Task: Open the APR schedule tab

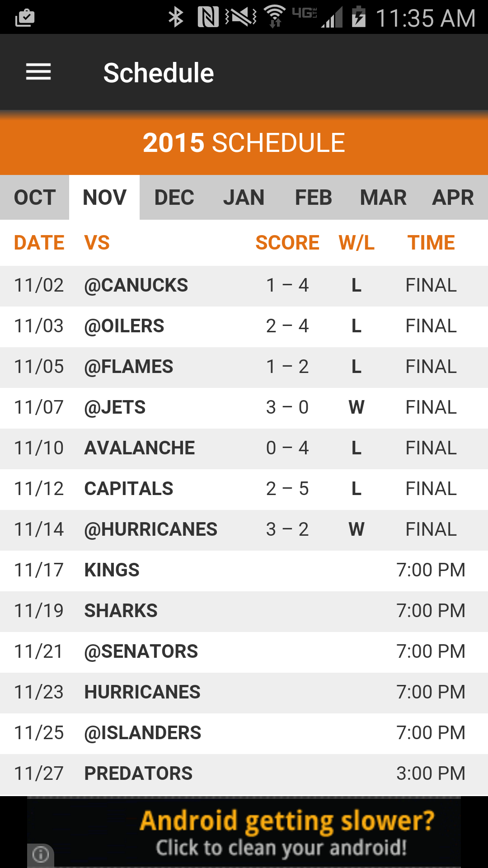Action: click(453, 198)
